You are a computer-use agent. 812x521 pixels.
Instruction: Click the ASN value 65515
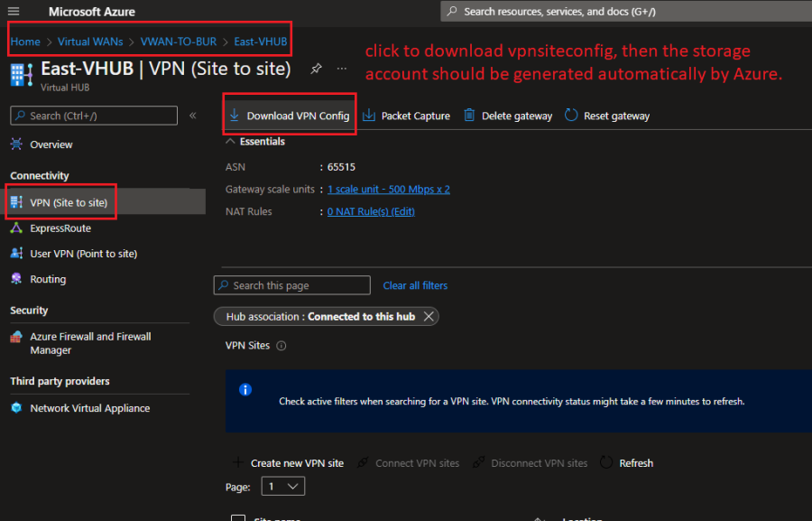[341, 167]
